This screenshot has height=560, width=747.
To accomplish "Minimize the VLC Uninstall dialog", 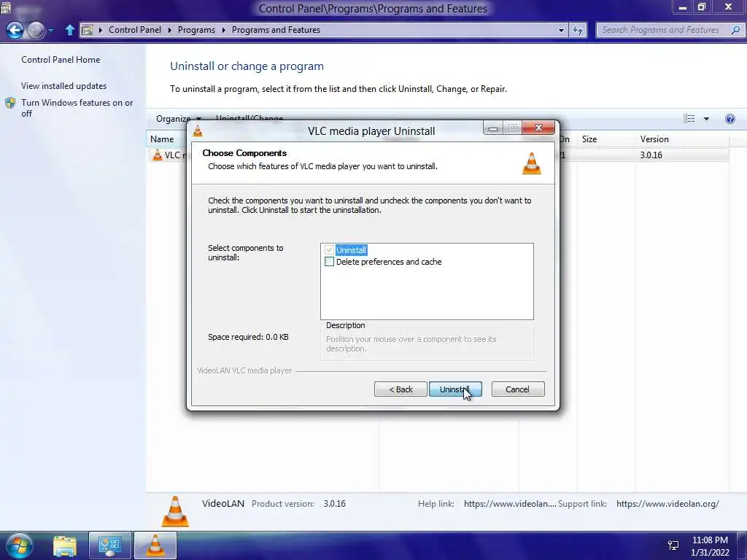I will click(493, 128).
